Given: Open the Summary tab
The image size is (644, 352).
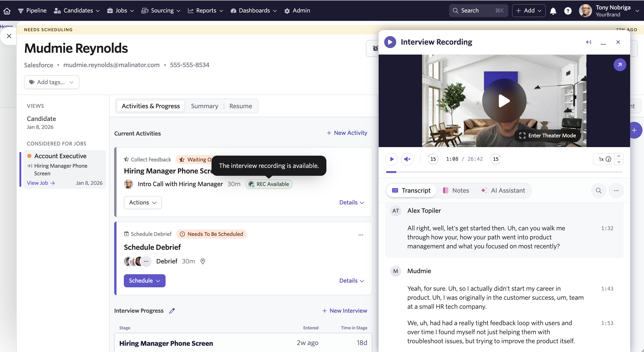Looking at the screenshot, I should (204, 106).
